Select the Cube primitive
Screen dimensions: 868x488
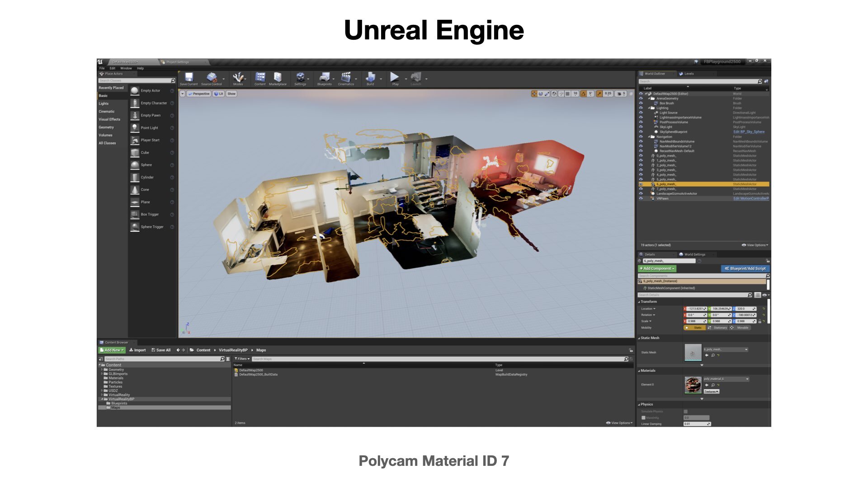152,153
